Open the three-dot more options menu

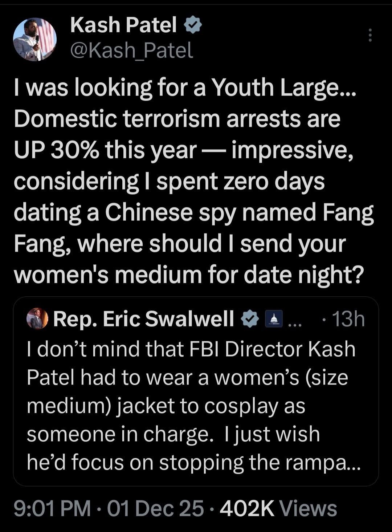click(370, 35)
